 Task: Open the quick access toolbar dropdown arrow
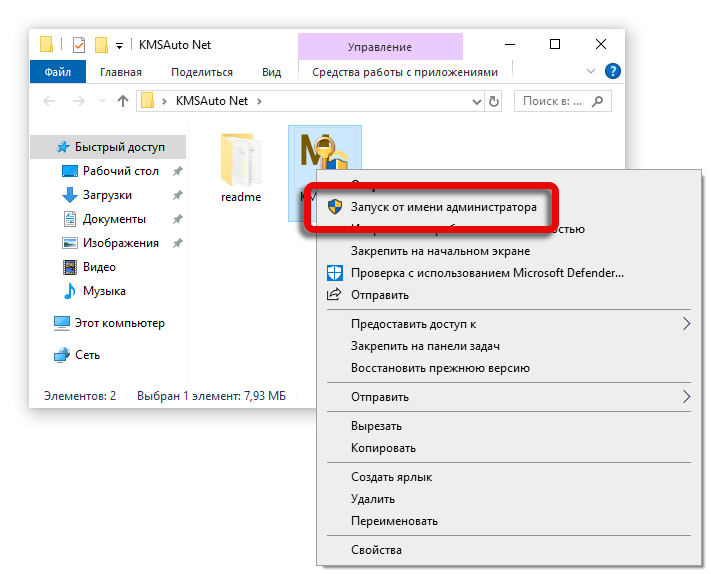click(x=119, y=46)
